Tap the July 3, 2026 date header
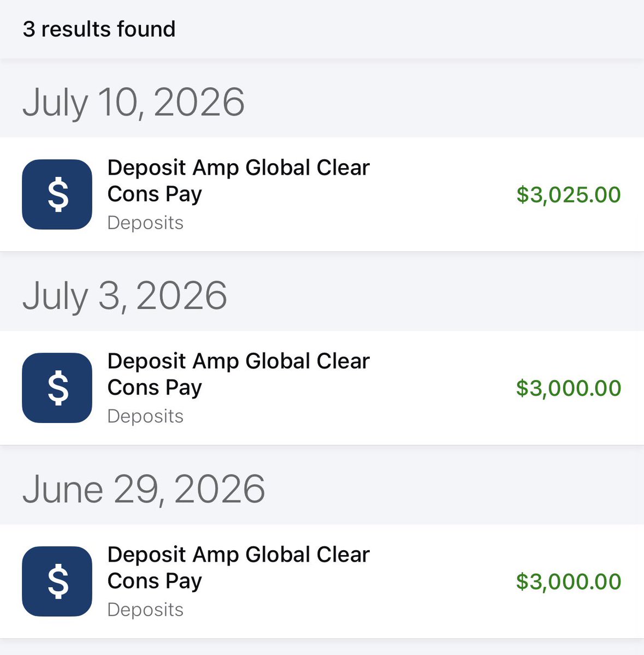Screen dimensions: 644x655 [125, 296]
